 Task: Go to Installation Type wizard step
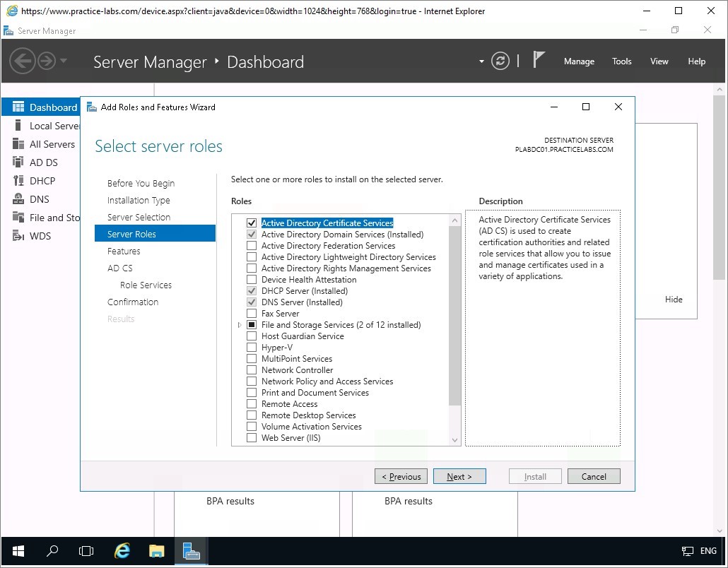click(x=139, y=200)
